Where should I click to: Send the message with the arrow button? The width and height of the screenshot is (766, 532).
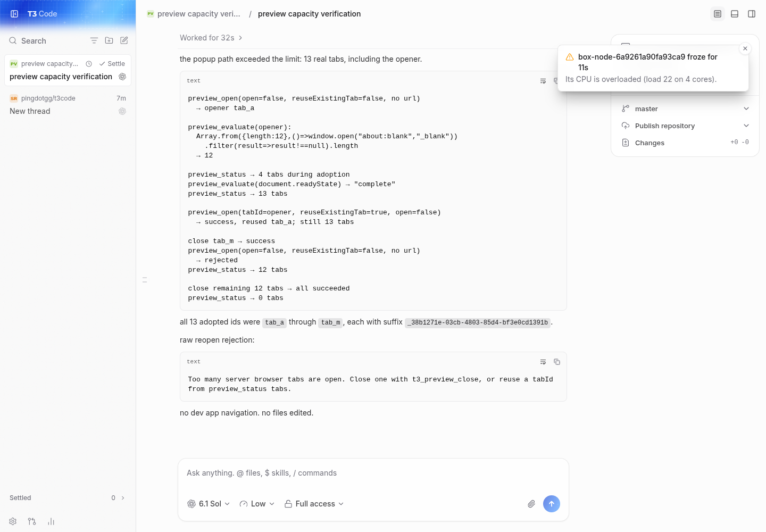552,504
